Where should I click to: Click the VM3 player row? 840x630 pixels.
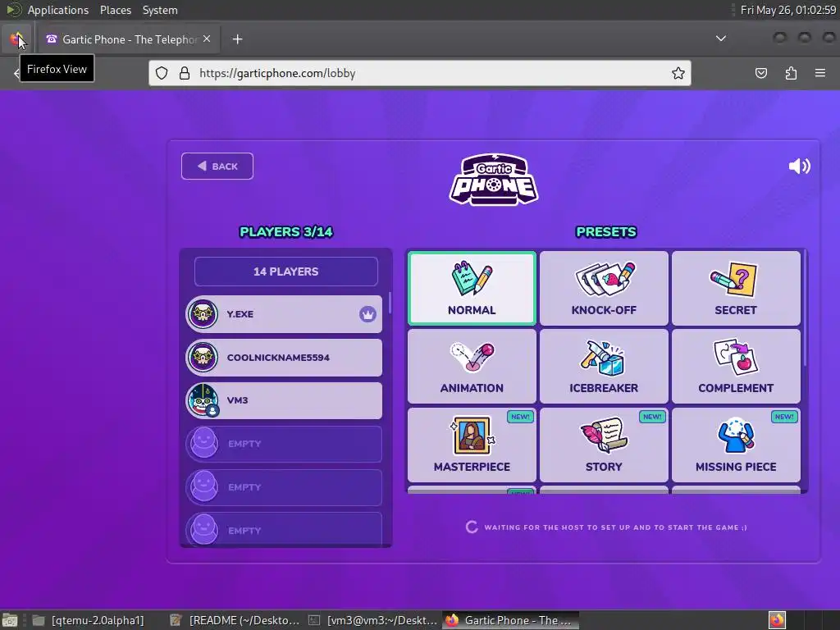[284, 400]
